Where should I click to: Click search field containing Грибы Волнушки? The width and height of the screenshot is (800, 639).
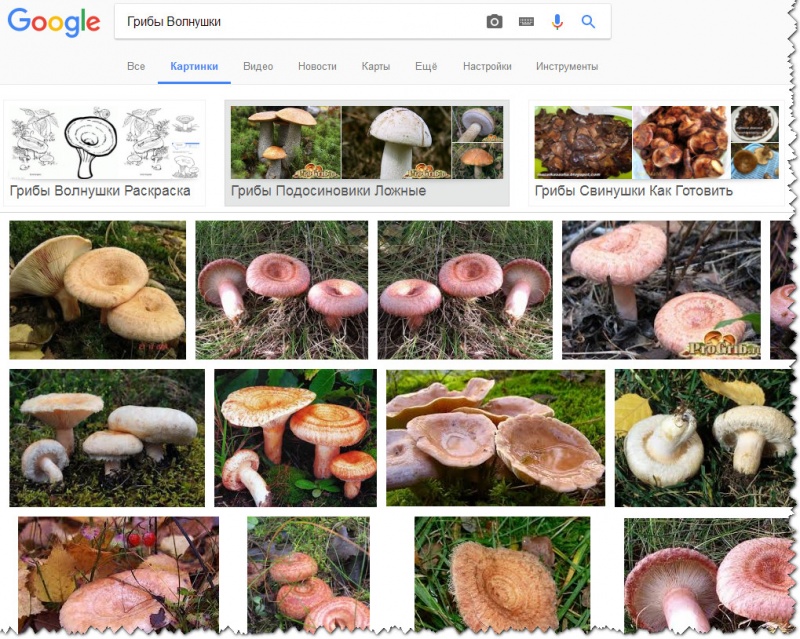(x=298, y=21)
